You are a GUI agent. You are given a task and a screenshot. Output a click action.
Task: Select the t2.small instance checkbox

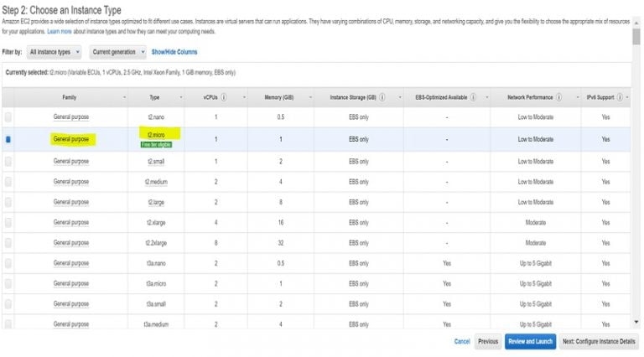click(x=8, y=161)
